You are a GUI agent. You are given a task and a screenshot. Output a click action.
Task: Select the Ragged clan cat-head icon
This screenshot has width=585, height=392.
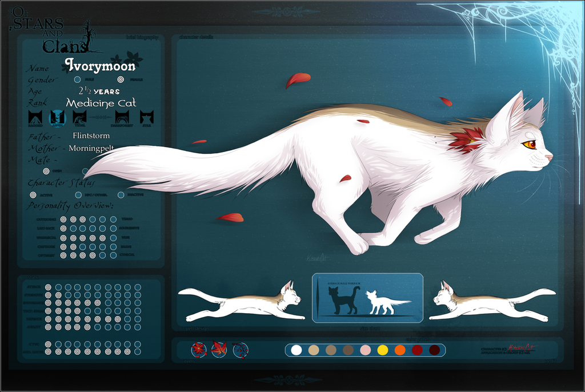(x=35, y=117)
